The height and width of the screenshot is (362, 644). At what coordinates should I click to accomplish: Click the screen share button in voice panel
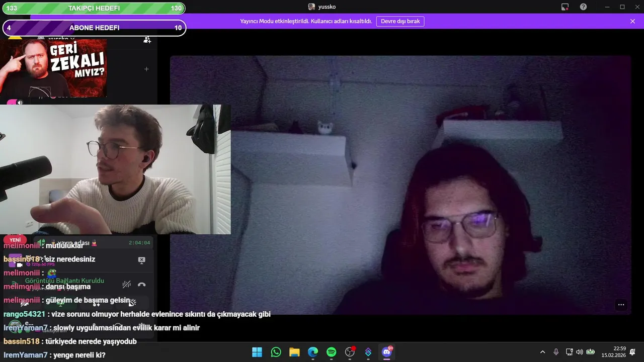[x=60, y=303]
